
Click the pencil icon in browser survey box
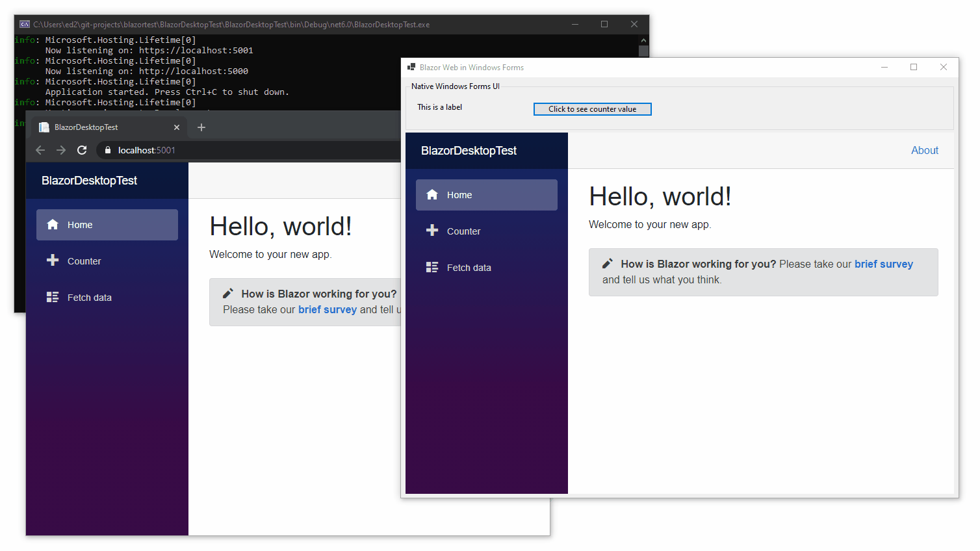coord(228,293)
